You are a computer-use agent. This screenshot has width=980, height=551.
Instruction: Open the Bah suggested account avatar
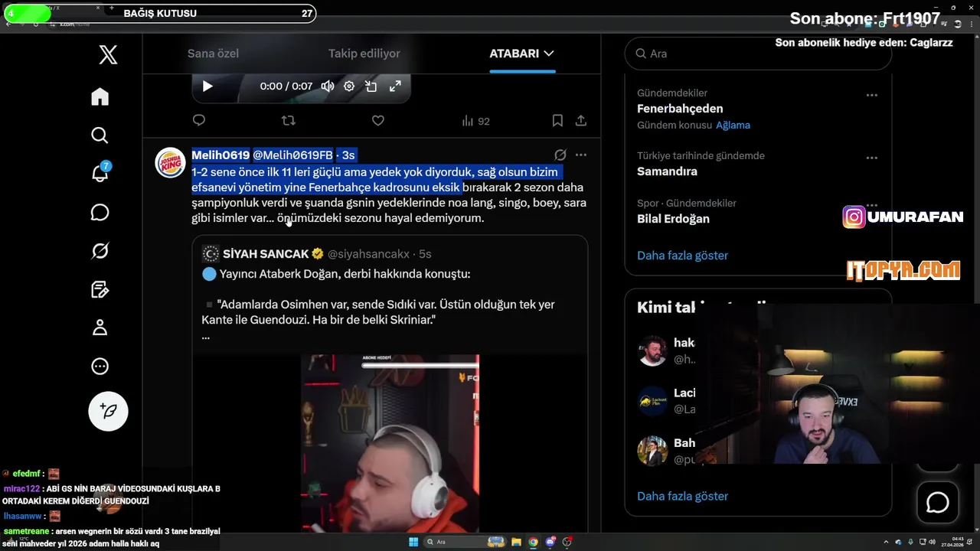(652, 452)
